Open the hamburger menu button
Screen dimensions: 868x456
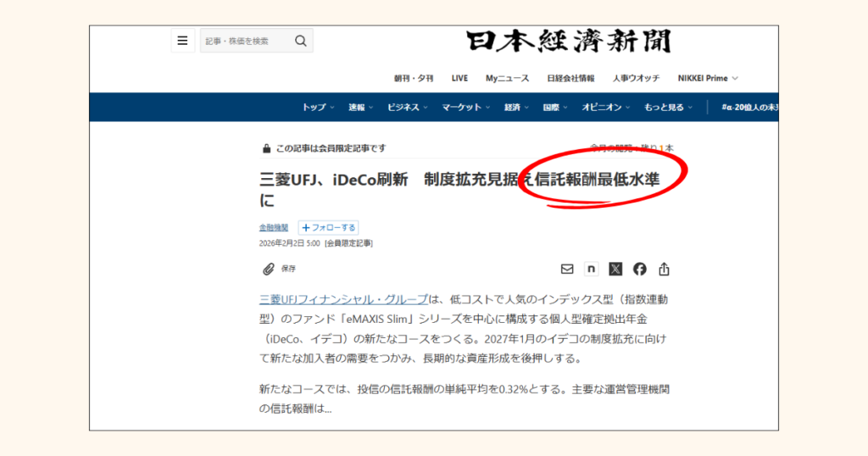point(182,41)
